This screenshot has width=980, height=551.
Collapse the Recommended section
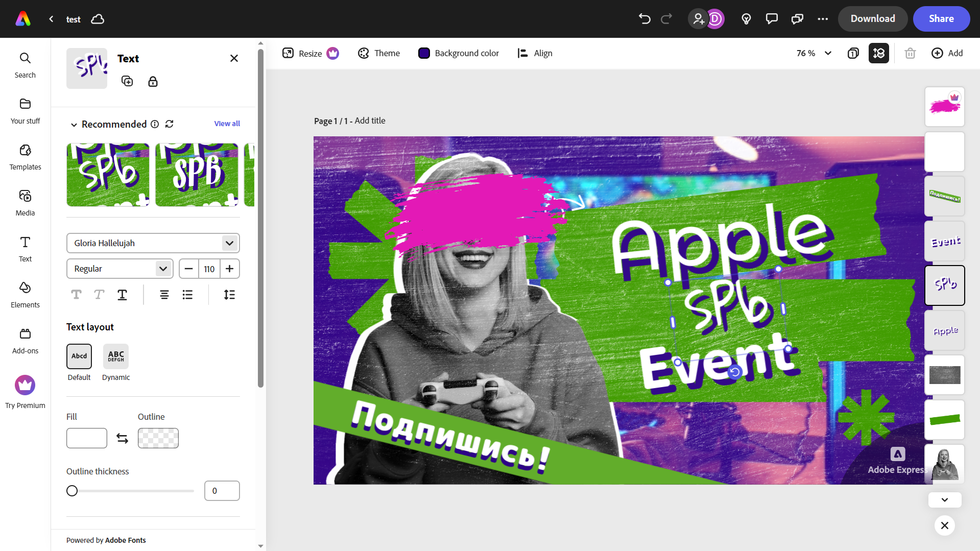(74, 125)
